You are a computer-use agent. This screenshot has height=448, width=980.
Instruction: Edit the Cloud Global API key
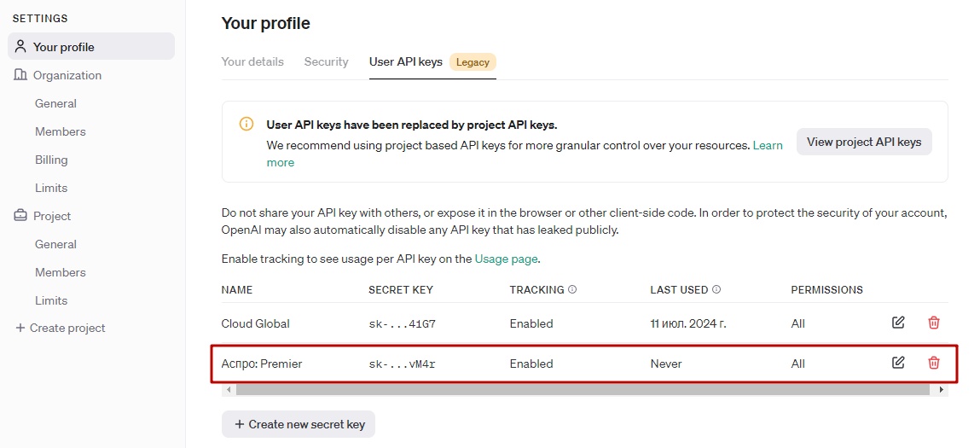click(x=897, y=323)
